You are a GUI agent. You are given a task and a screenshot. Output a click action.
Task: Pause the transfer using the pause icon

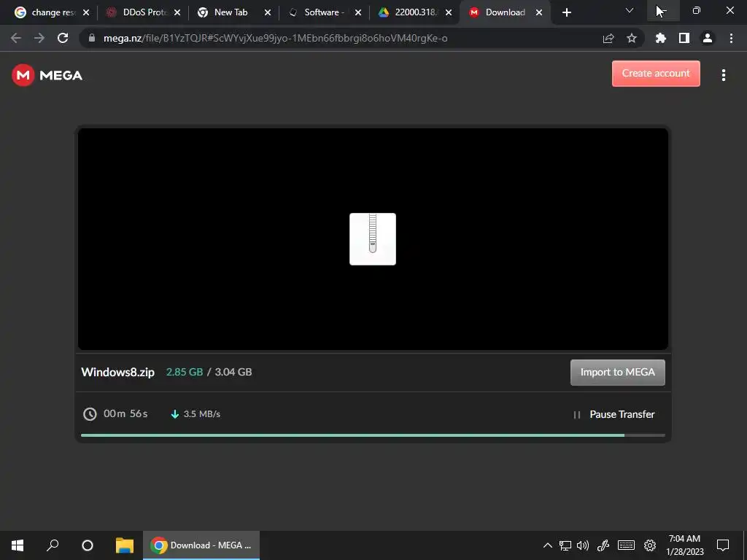(576, 415)
